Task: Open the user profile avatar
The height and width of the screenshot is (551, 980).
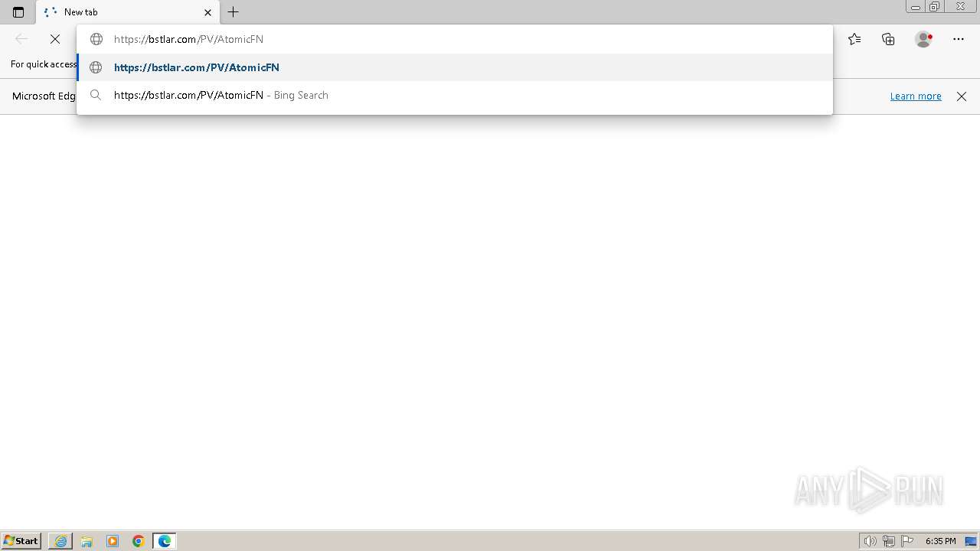Action: 923,39
